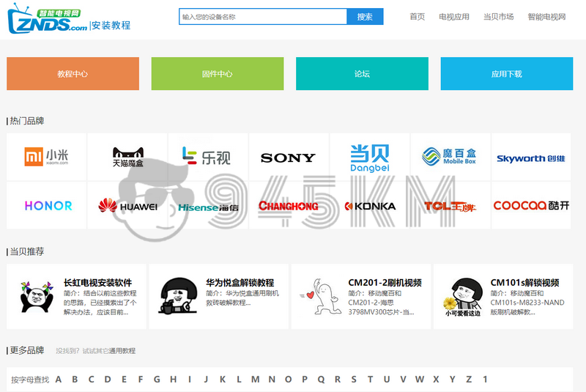Open the Mobile Box (魔百盒) brand tile
This screenshot has height=392, width=586.
click(450, 157)
